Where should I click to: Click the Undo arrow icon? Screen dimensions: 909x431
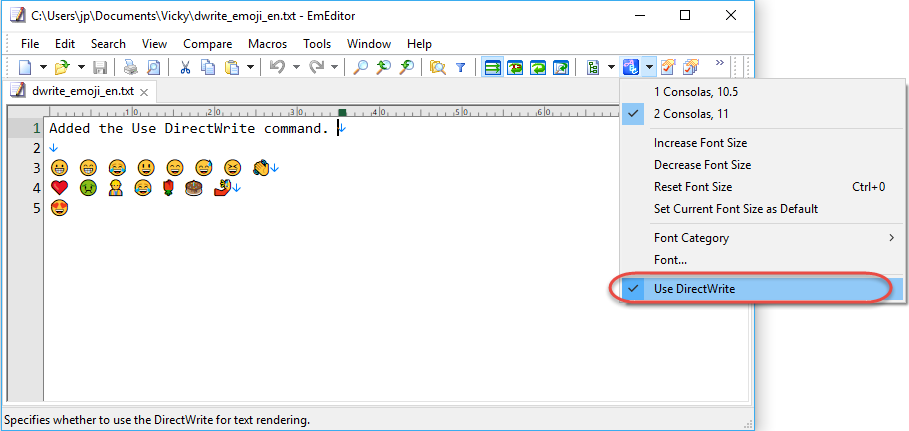[x=278, y=67]
